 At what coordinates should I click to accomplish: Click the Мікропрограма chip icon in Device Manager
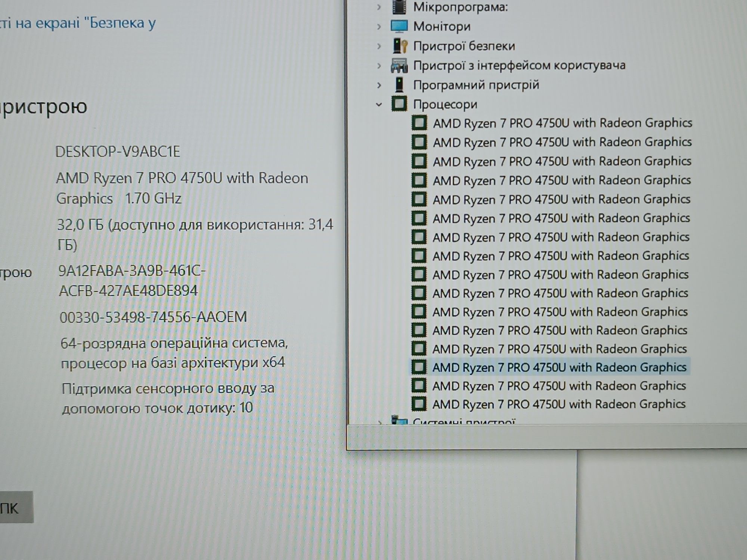tap(399, 7)
